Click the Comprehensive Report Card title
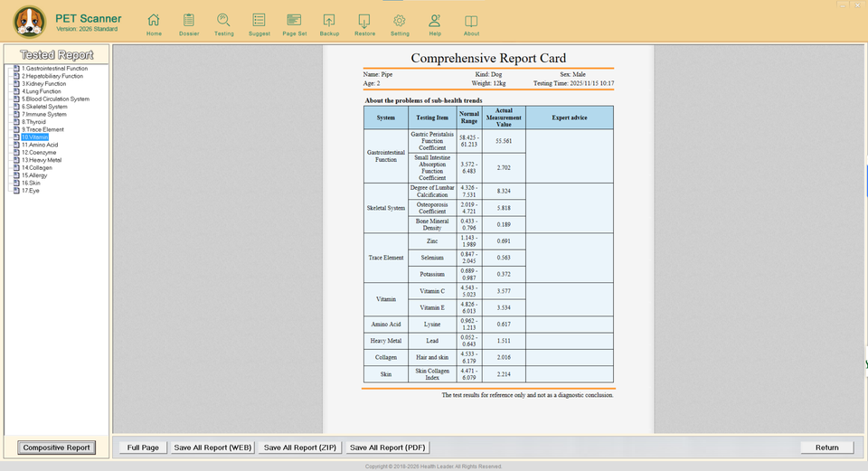 488,58
